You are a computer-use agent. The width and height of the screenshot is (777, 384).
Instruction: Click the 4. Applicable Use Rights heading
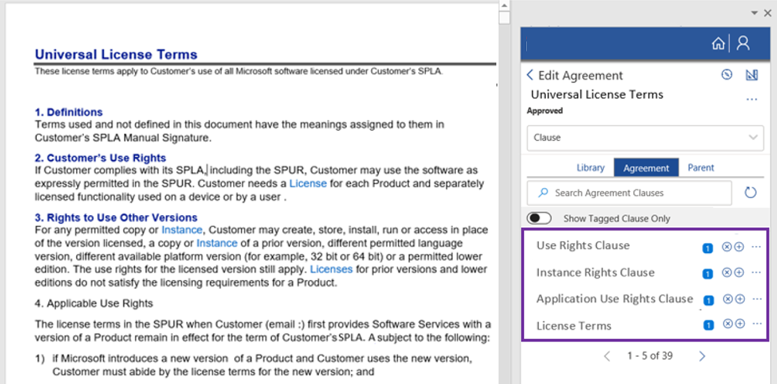pos(94,303)
